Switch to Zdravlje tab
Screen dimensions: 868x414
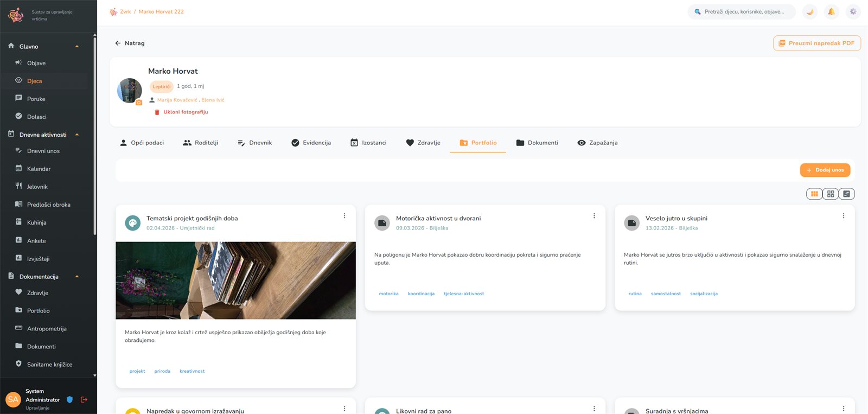(423, 143)
